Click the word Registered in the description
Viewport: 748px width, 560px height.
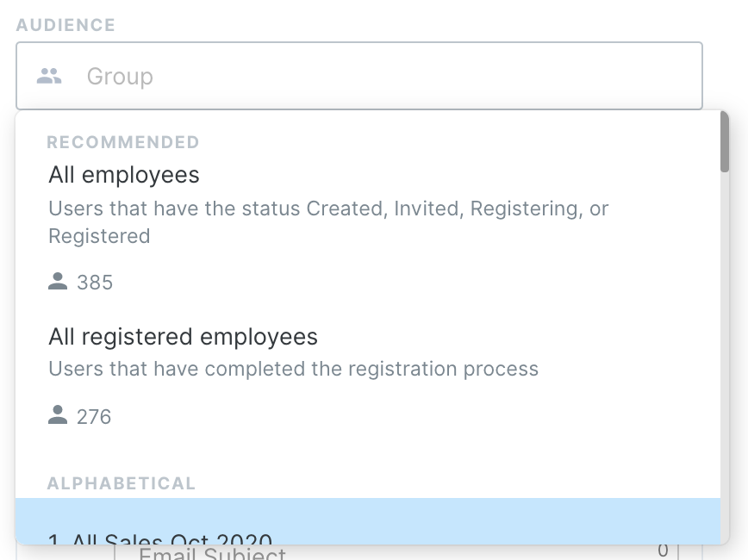coord(99,236)
